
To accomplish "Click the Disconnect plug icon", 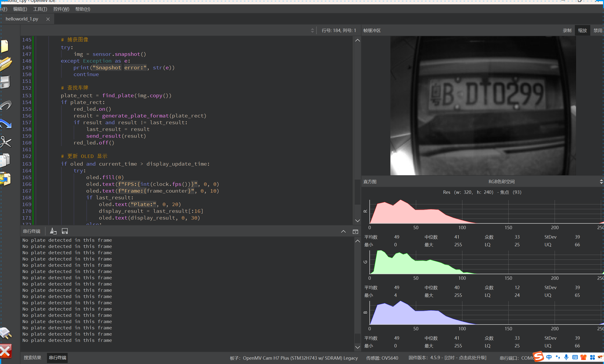I will pos(5,333).
